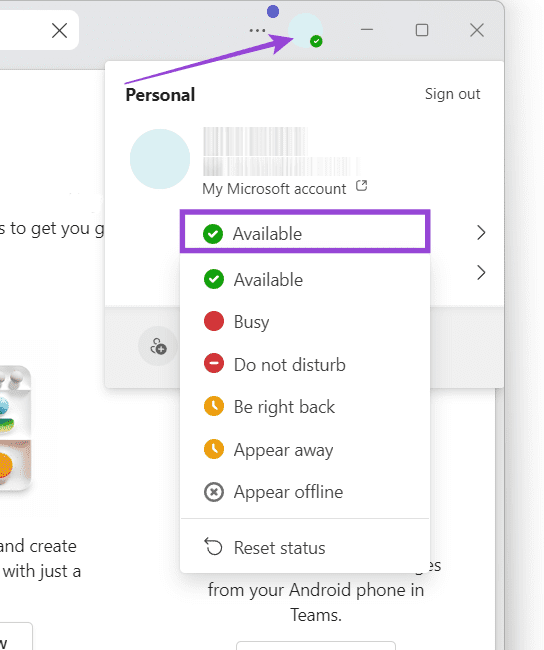The image size is (544, 650).
Task: Set status to Appear away
Action: (x=305, y=449)
